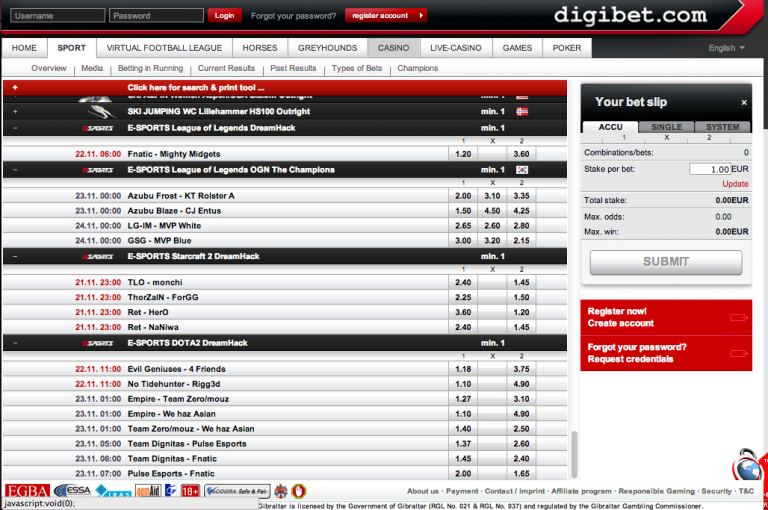
Task: Open the GamAid logo
Action: click(x=148, y=490)
